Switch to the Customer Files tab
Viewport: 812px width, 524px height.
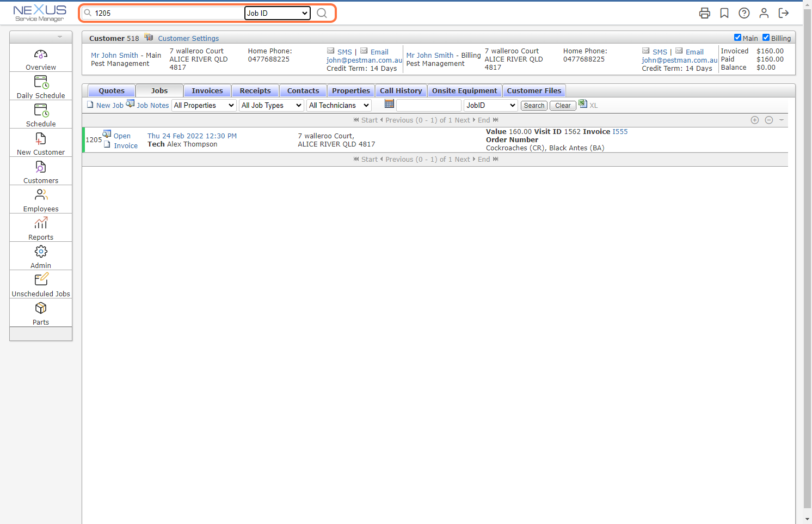pos(534,91)
